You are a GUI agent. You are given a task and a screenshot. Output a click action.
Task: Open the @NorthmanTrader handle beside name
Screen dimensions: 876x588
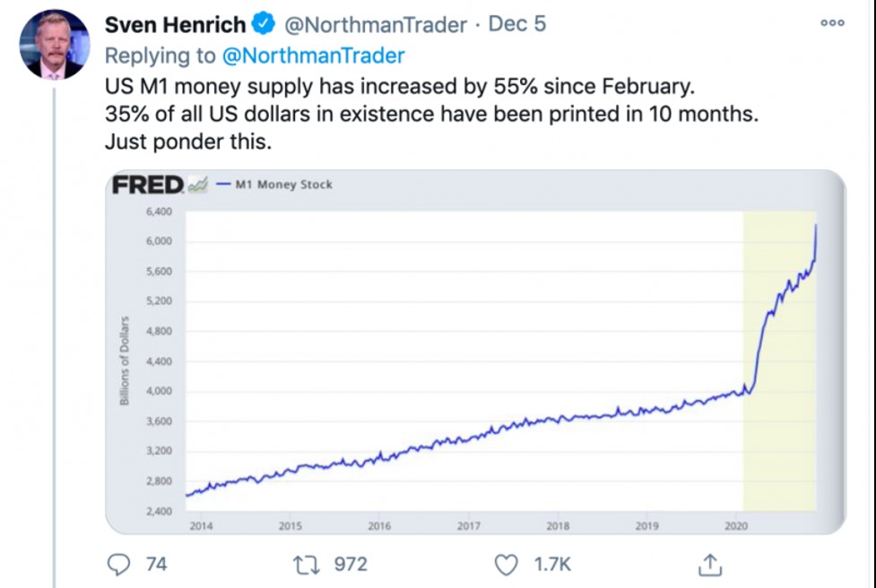pos(375,24)
